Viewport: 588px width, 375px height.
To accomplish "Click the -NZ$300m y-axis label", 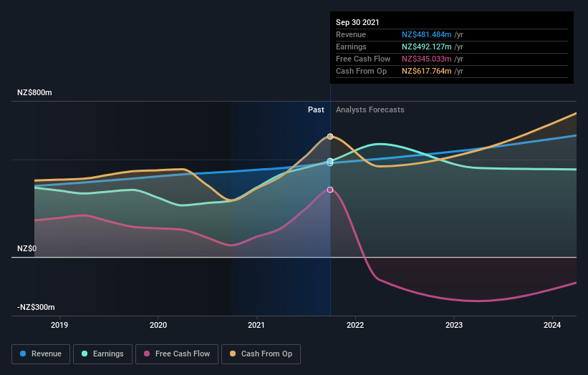I will click(36, 307).
